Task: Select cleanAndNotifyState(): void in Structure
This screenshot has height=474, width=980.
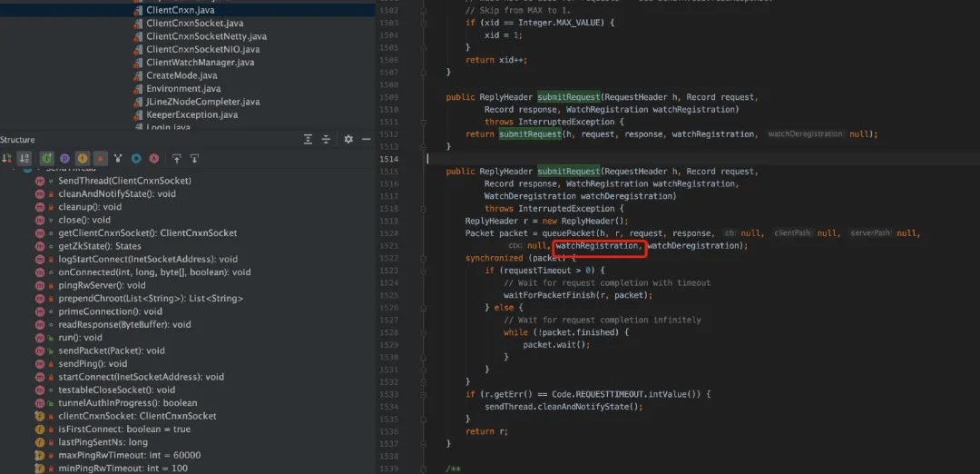Action: click(117, 193)
